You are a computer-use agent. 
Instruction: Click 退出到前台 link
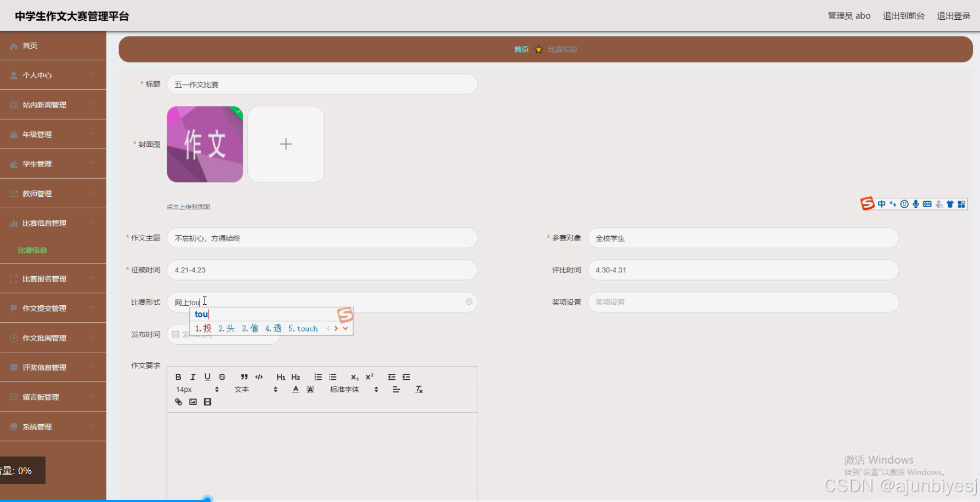pyautogui.click(x=903, y=16)
